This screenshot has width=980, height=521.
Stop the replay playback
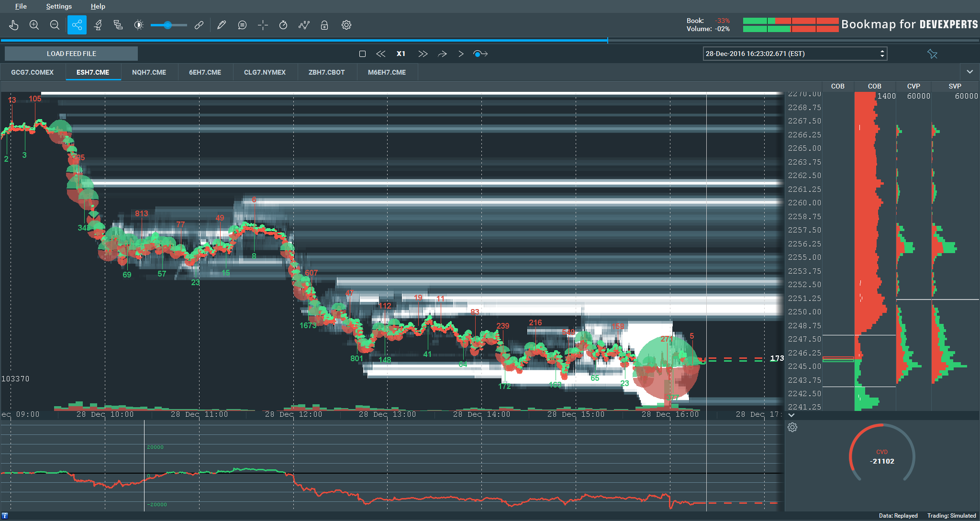[362, 54]
